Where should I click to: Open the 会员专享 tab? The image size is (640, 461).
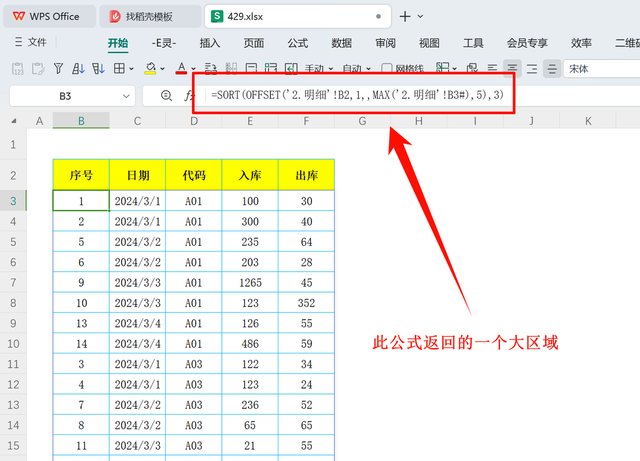click(x=527, y=43)
